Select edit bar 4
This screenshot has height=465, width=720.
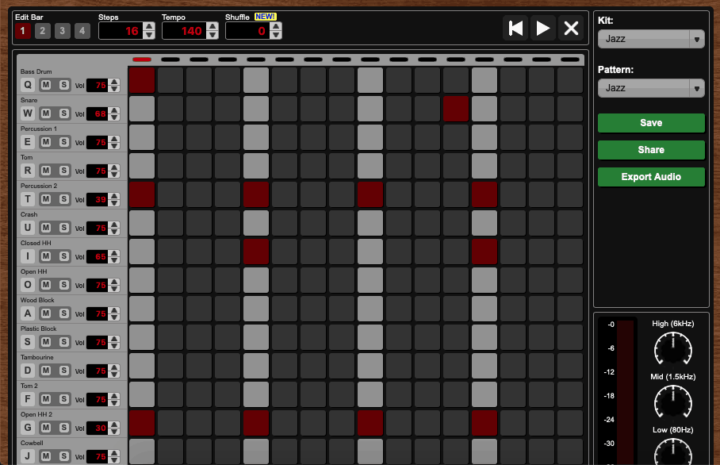pos(82,31)
